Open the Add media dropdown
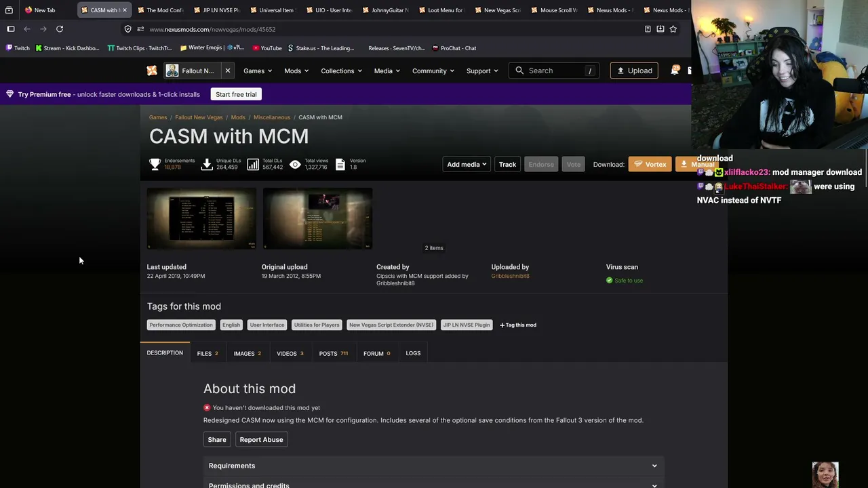 tap(467, 164)
